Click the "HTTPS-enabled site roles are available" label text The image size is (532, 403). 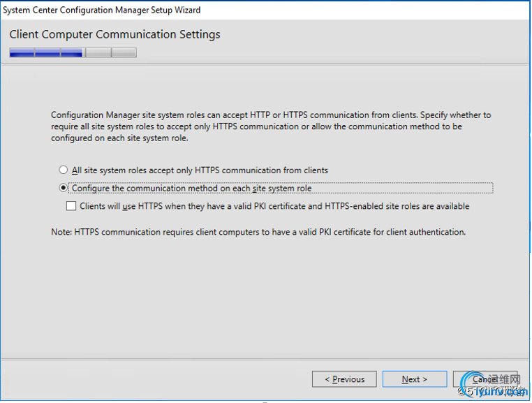pos(397,206)
